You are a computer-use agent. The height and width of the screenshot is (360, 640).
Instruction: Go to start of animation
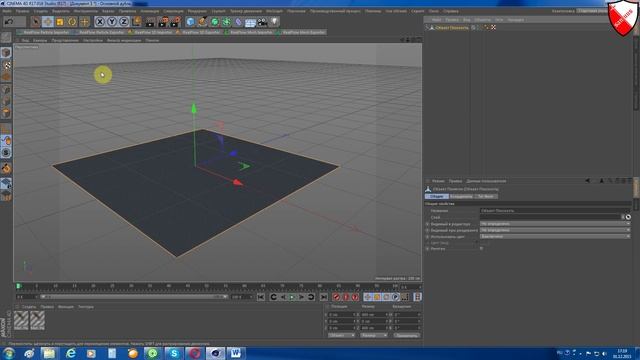(261, 297)
